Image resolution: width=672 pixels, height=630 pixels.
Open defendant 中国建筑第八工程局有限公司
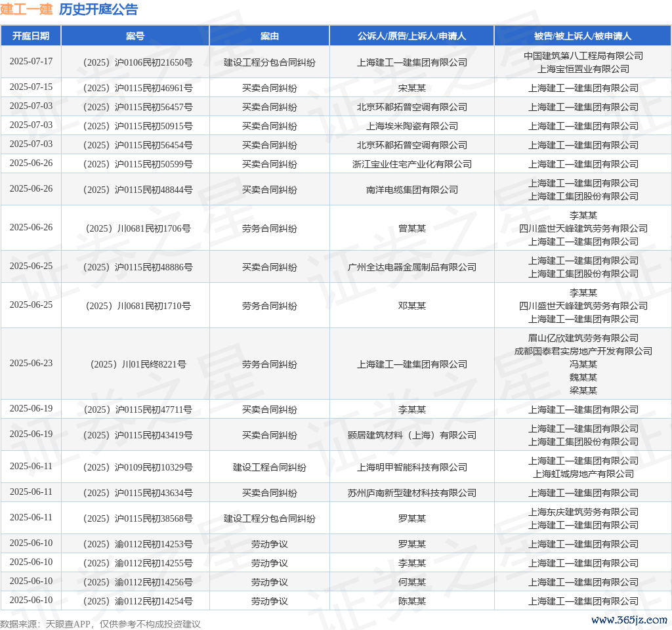[x=583, y=56]
